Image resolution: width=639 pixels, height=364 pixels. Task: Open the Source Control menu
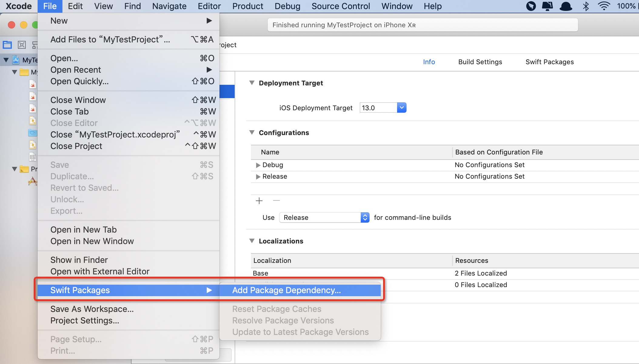click(x=341, y=6)
